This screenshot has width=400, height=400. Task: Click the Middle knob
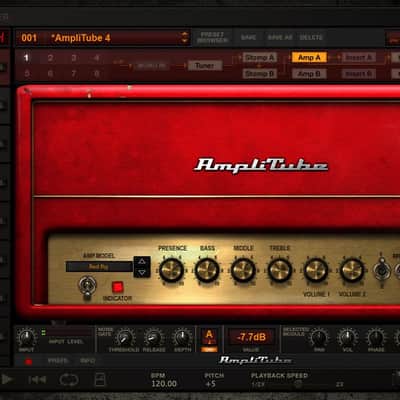click(243, 270)
